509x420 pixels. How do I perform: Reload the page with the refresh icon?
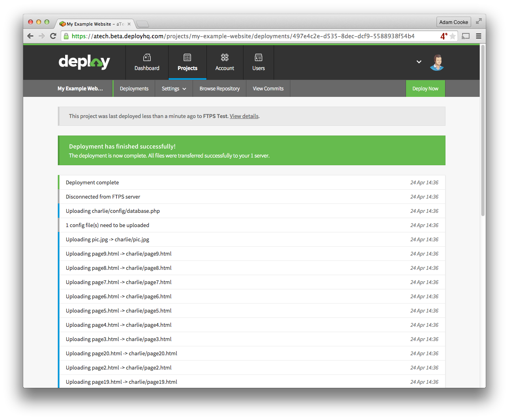pyautogui.click(x=53, y=36)
